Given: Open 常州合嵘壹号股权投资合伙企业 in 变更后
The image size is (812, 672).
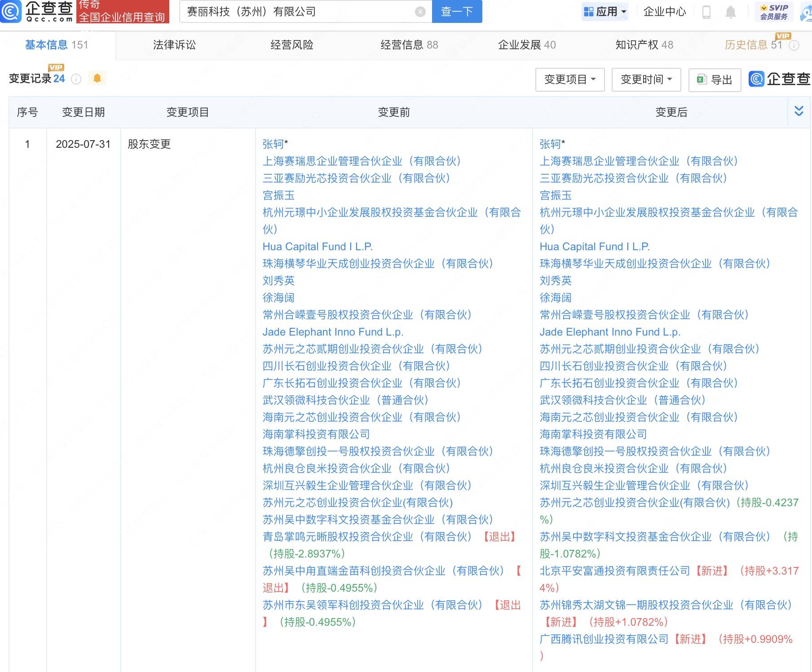Looking at the screenshot, I should click(x=644, y=315).
